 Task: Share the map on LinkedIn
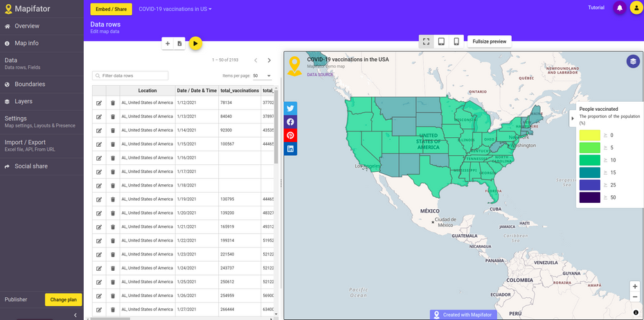click(x=290, y=149)
